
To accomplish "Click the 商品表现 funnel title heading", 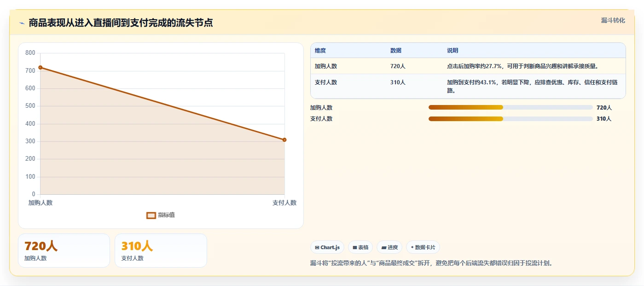I will [121, 23].
